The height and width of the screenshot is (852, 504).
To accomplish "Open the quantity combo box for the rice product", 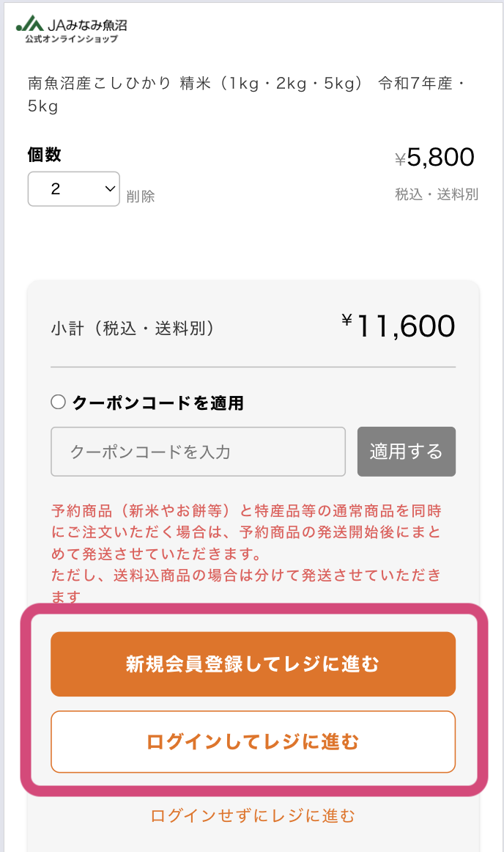I will pyautogui.click(x=73, y=188).
